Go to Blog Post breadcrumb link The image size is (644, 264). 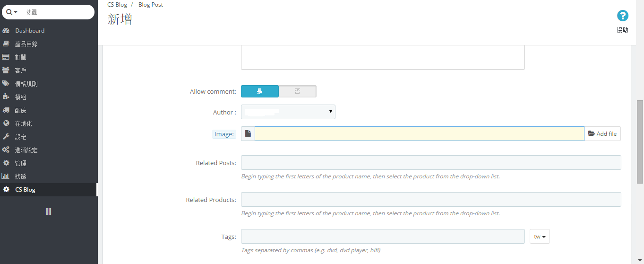pos(151,5)
